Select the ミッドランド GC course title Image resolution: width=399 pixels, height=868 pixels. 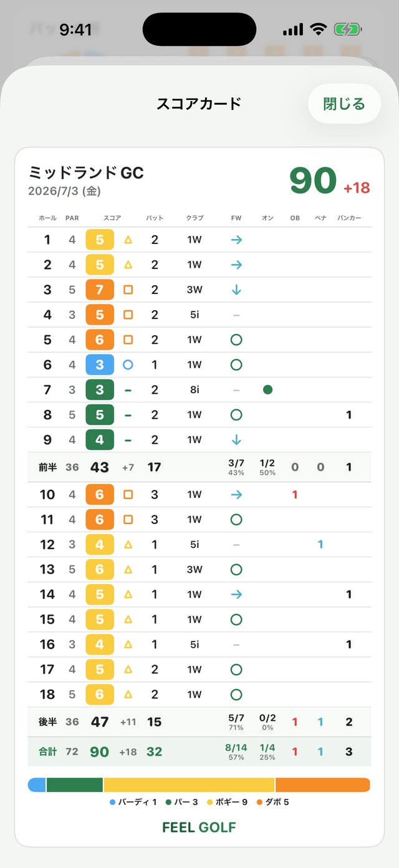point(86,172)
